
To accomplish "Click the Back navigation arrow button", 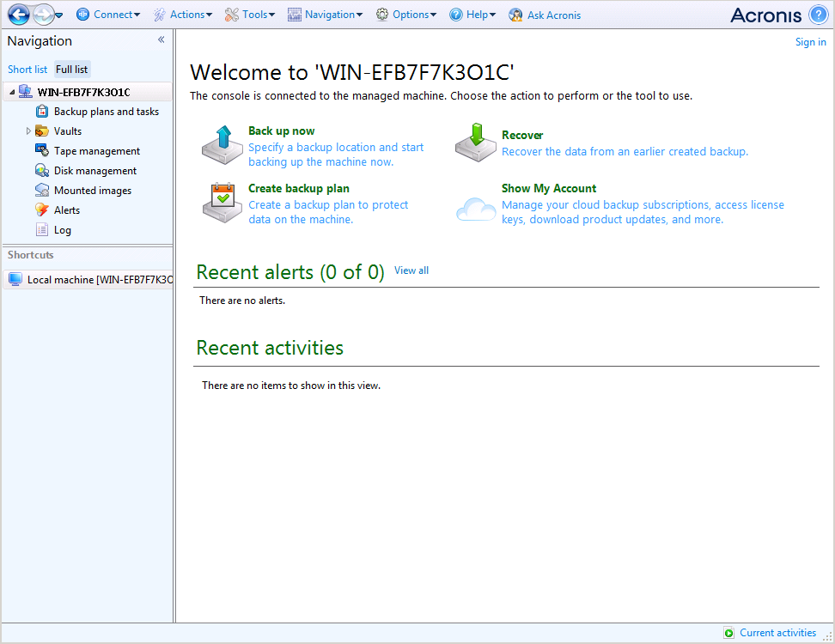I will [19, 15].
